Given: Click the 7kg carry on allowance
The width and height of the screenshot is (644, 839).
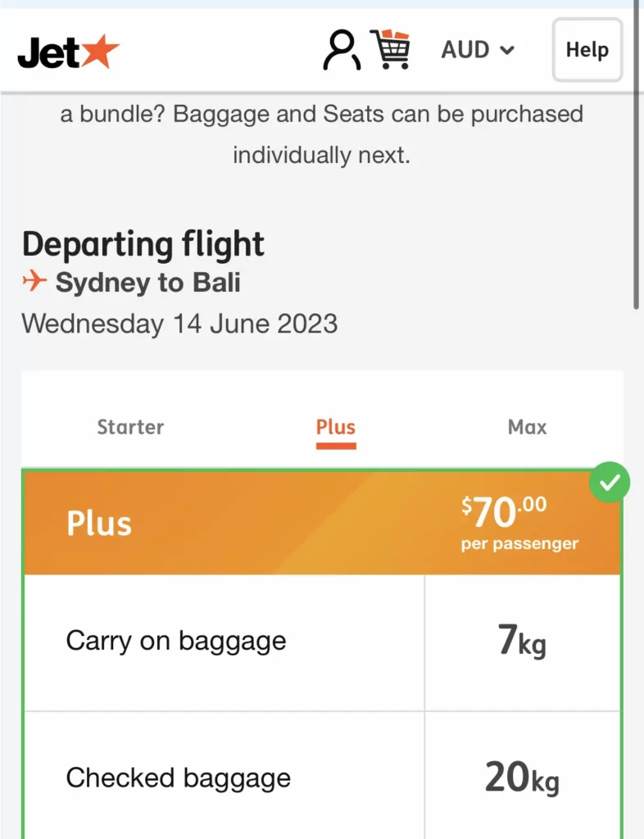Looking at the screenshot, I should tap(522, 642).
